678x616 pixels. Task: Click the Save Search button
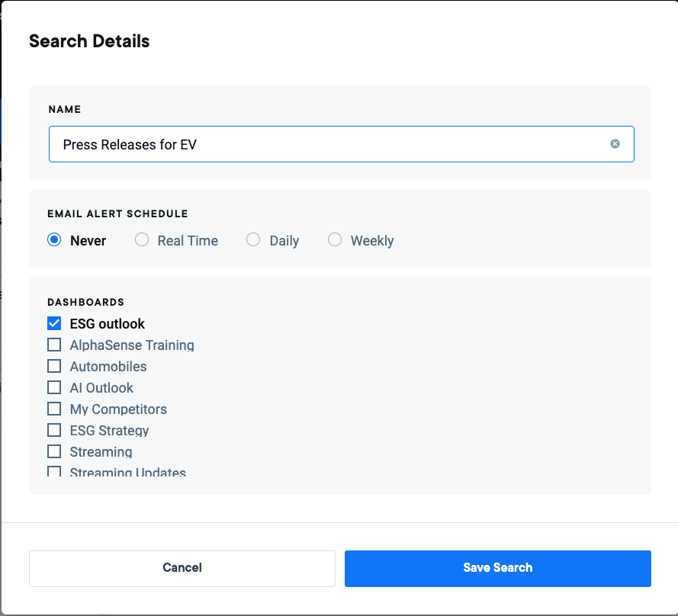click(x=498, y=569)
